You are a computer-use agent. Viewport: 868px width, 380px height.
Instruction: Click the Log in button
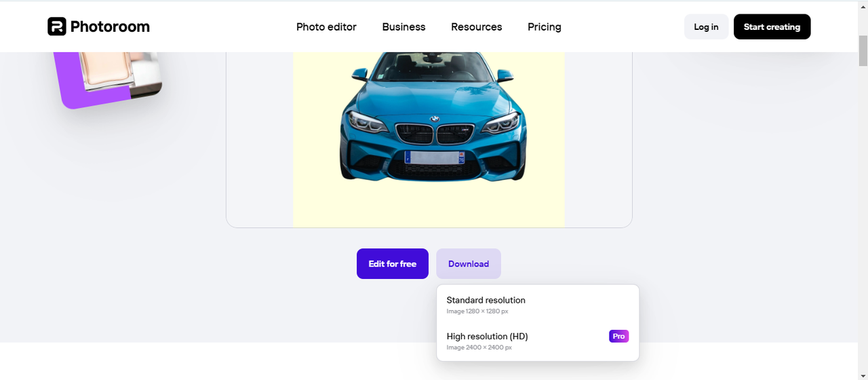tap(706, 27)
